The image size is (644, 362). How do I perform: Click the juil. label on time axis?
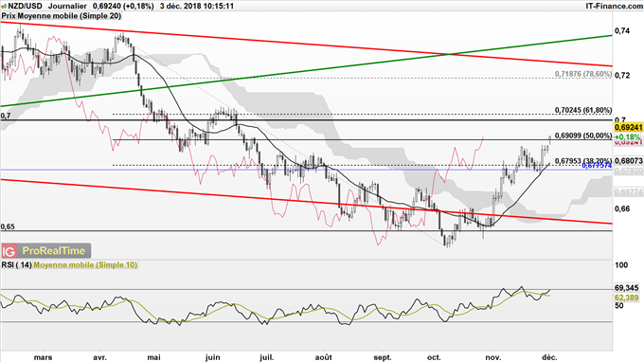266,357
